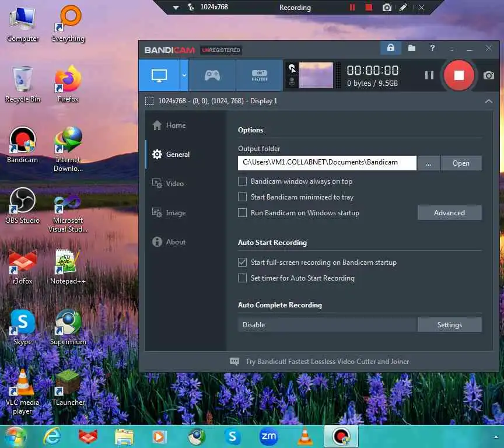Open the Windows Start menu orb
Viewport: 504px width, 448px height.
tap(15, 437)
